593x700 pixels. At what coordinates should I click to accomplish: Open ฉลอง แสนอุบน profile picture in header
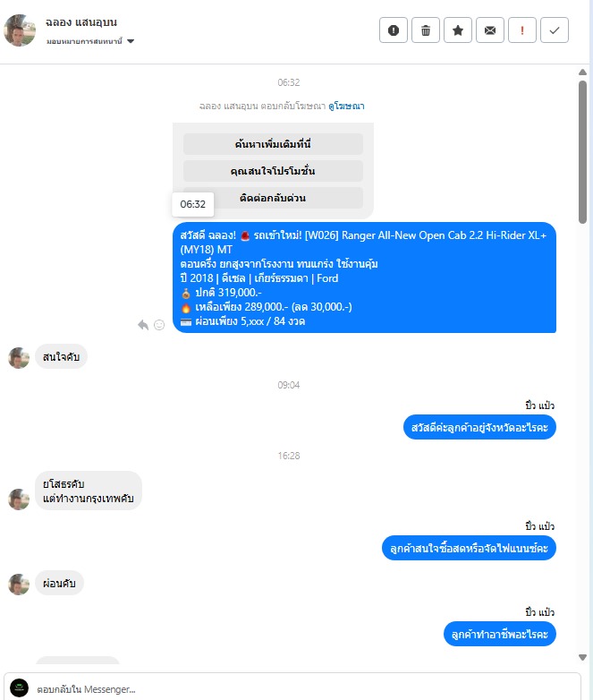[x=20, y=30]
